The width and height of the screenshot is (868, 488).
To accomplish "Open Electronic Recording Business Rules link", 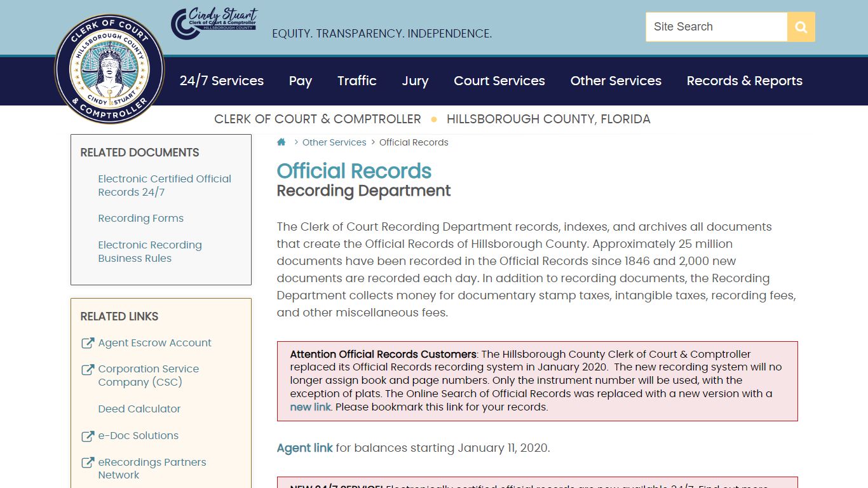I will 150,252.
